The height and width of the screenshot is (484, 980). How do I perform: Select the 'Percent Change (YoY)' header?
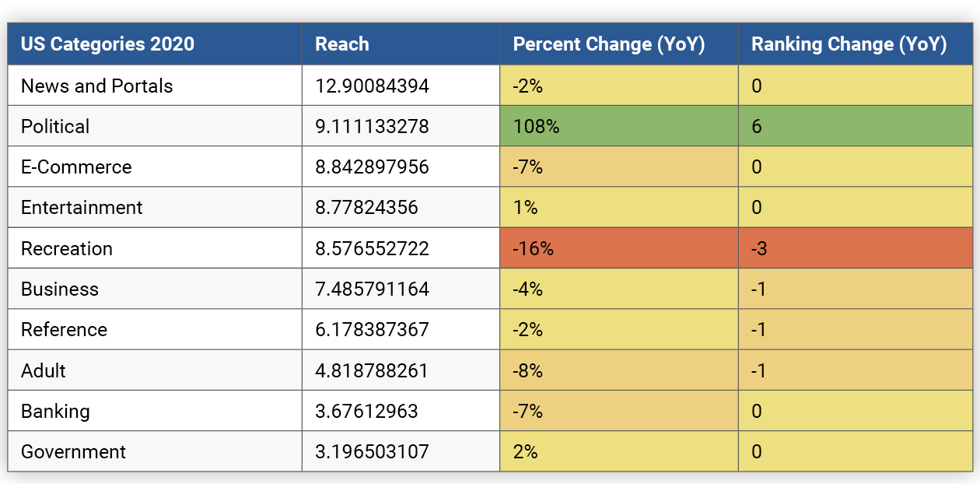click(x=608, y=44)
